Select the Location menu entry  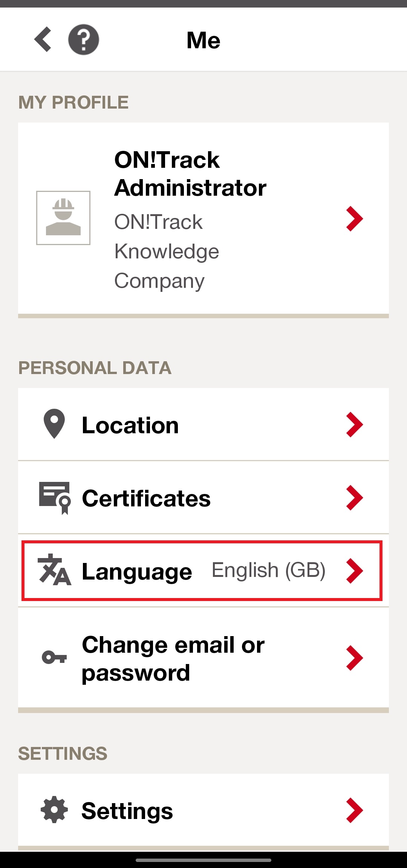(203, 424)
